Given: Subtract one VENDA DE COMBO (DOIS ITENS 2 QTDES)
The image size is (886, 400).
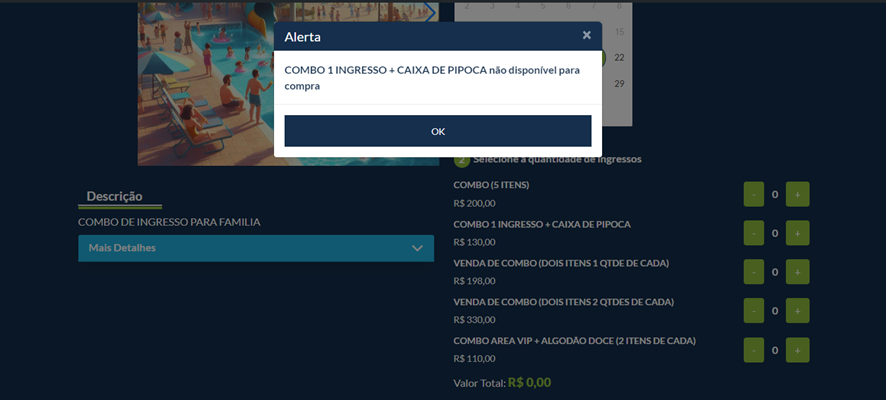Looking at the screenshot, I should (754, 311).
